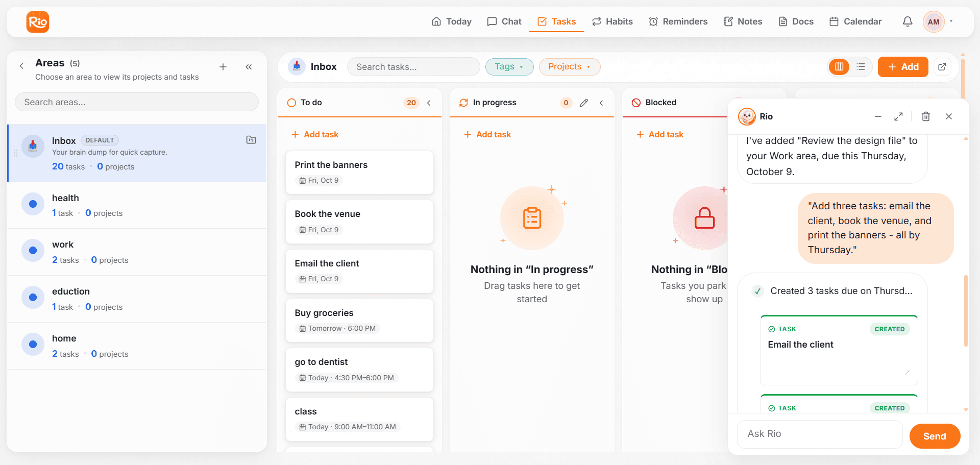Click the Search tasks field
This screenshot has width=980, height=465.
413,67
